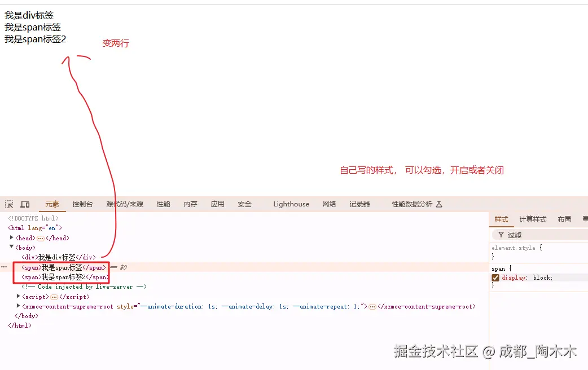This screenshot has height=370, width=588.
Task: Select the DOCTYPE html line
Action: [x=33, y=218]
